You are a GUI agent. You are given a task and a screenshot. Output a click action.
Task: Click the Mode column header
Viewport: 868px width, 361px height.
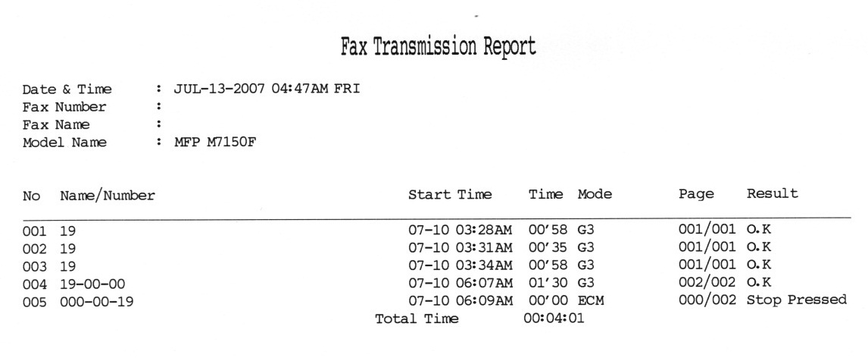tap(595, 195)
